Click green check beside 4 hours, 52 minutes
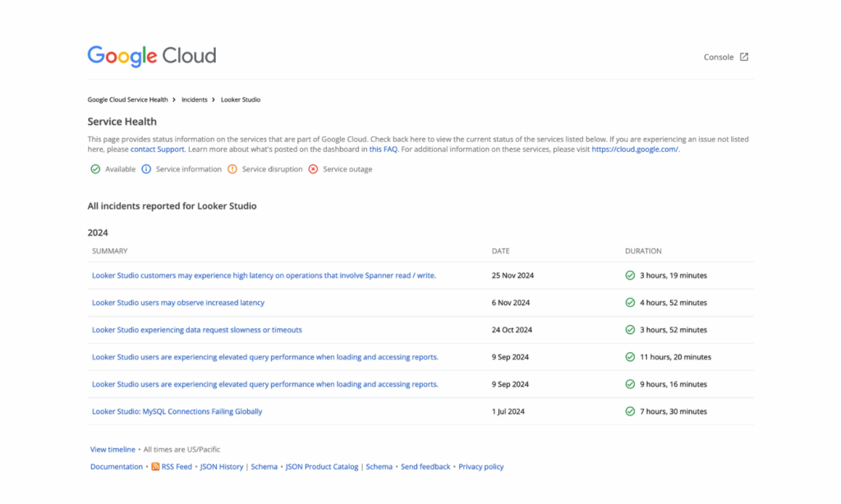Viewport: 841px width, 504px height. pyautogui.click(x=630, y=302)
